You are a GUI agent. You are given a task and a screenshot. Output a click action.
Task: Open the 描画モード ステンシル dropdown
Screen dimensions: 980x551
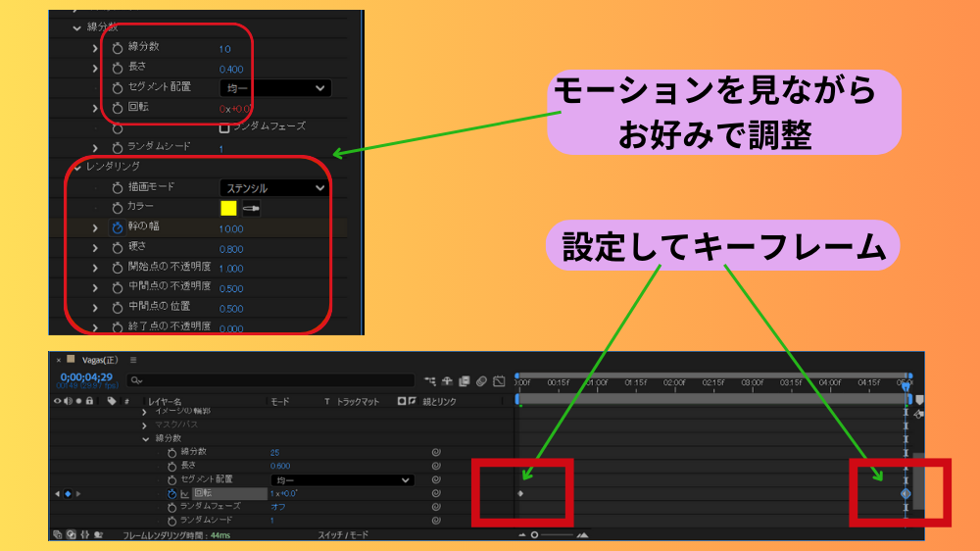tap(273, 187)
